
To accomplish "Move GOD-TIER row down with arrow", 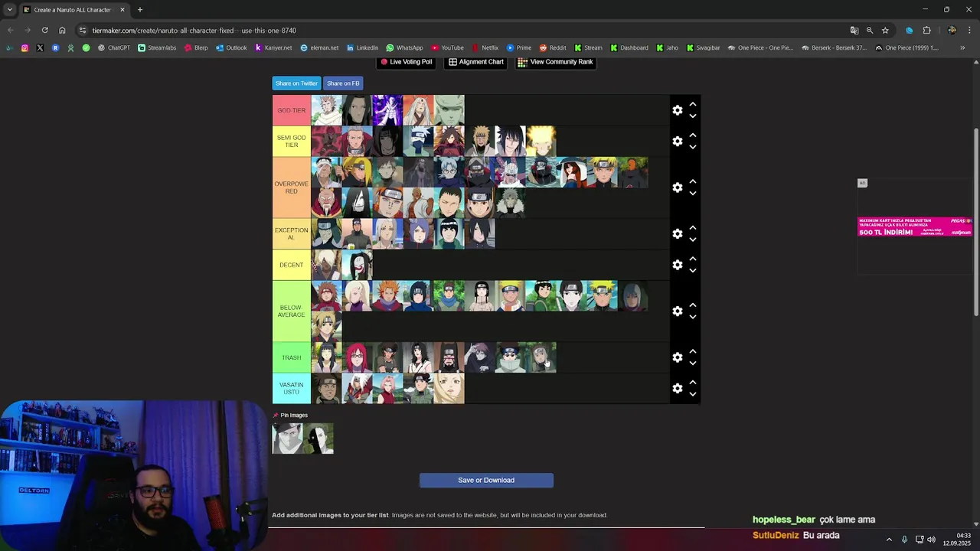I will [693, 116].
